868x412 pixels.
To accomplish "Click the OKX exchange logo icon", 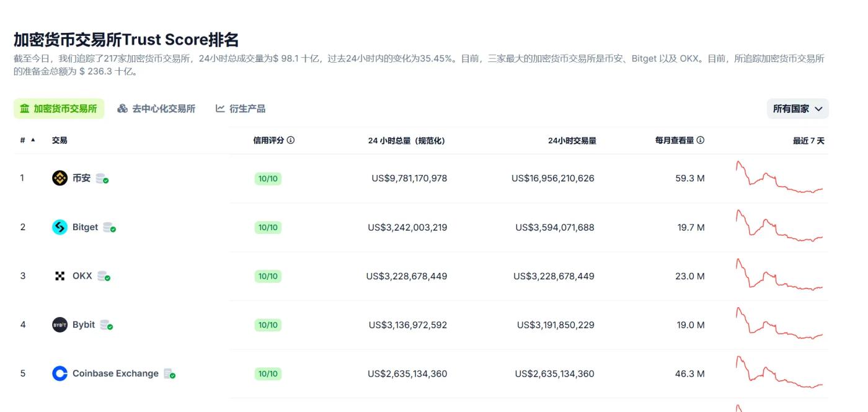I will 60,276.
